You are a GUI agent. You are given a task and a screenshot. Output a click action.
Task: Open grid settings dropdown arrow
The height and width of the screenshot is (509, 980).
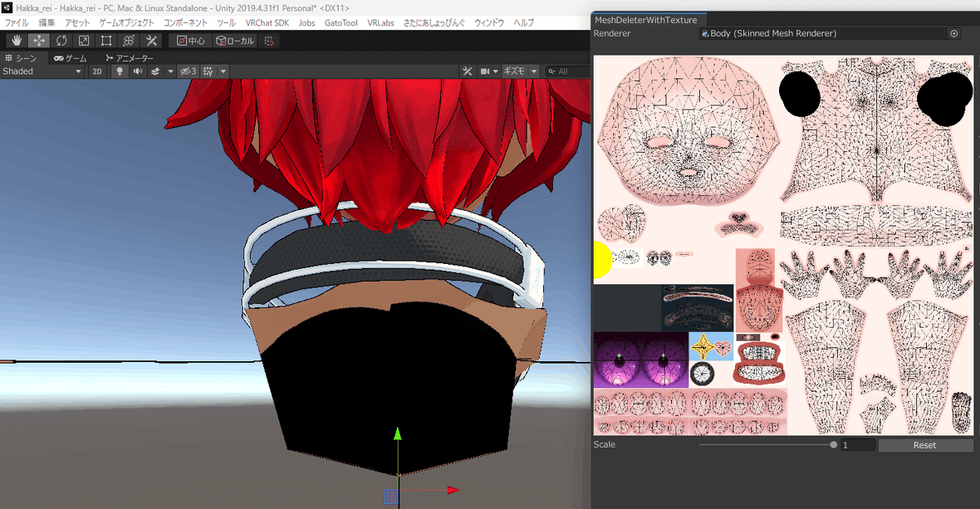point(223,72)
